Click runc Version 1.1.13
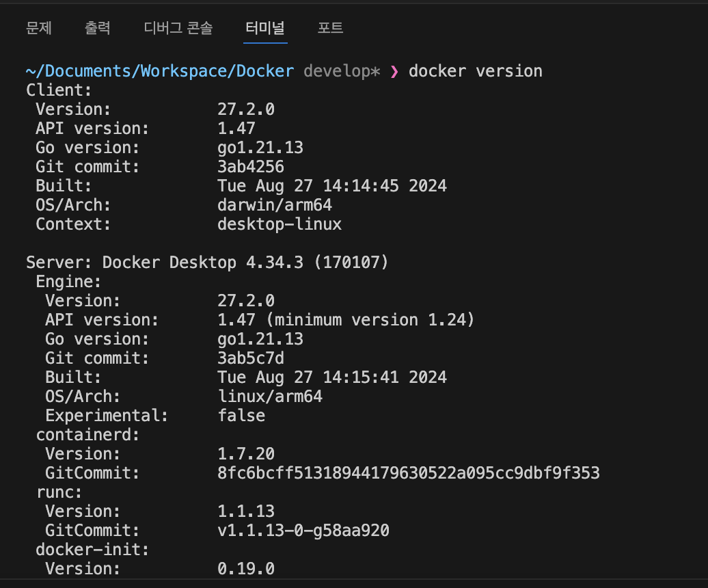Screen dimensions: 708x588 (x=246, y=511)
